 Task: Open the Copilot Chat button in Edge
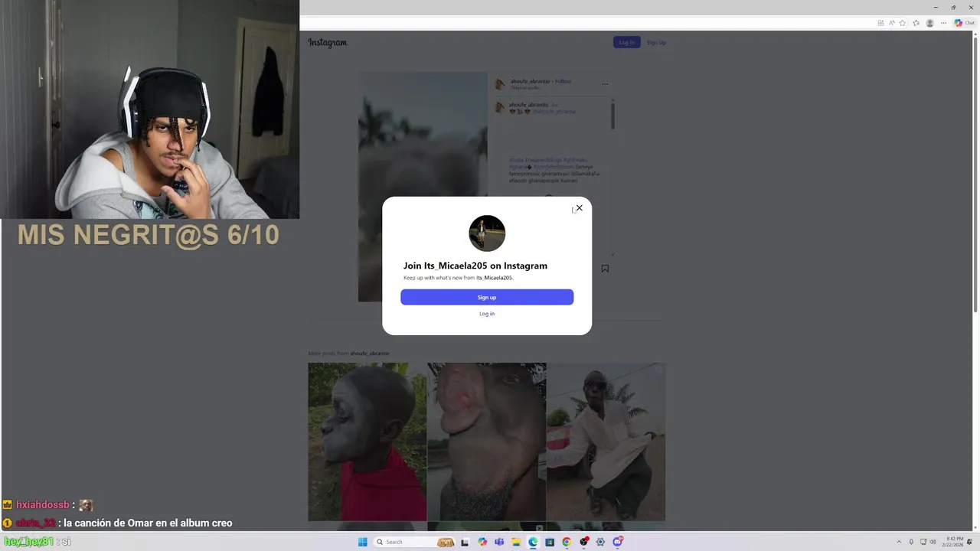[963, 23]
